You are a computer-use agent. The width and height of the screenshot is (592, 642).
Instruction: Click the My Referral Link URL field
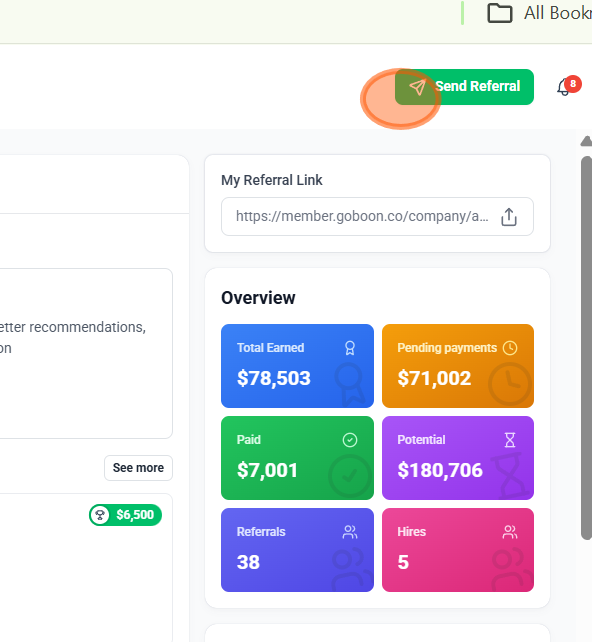(x=377, y=217)
